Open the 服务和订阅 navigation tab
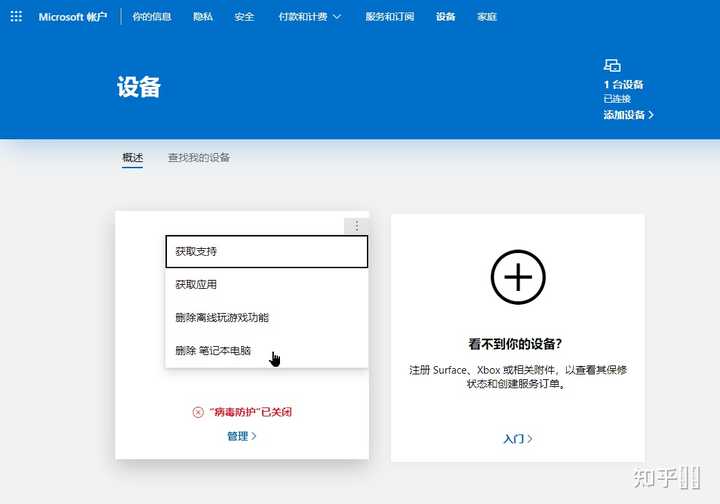The width and height of the screenshot is (720, 504). point(389,17)
